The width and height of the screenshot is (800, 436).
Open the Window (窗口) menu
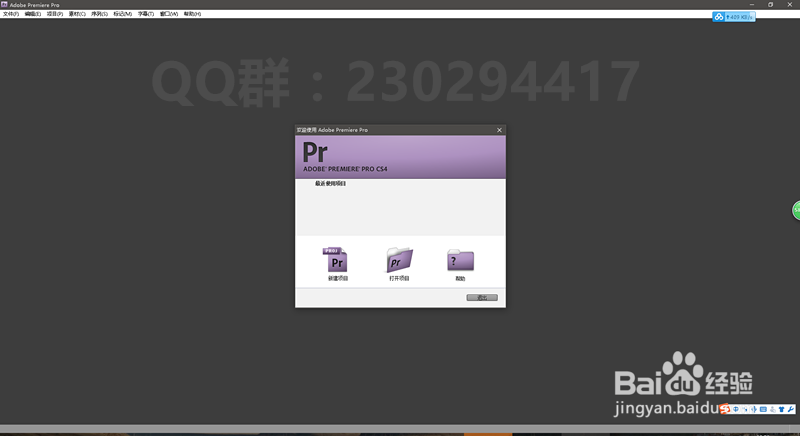[x=169, y=14]
